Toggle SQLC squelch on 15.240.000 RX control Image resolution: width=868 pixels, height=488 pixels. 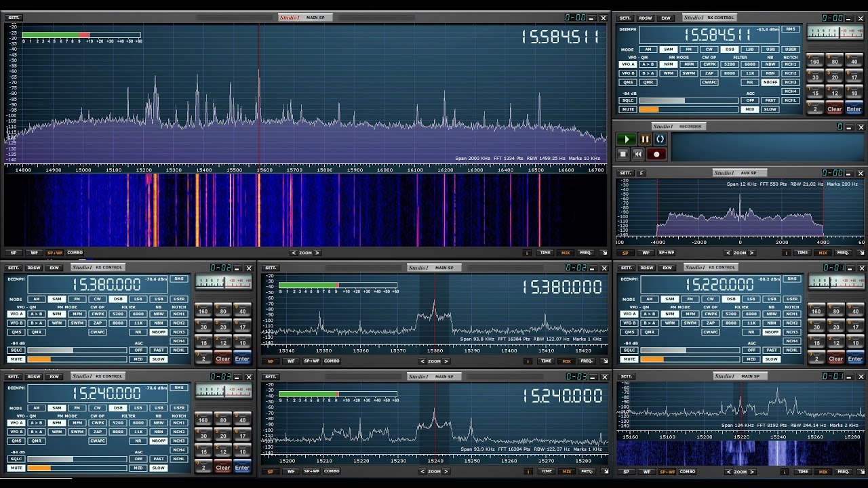16,459
